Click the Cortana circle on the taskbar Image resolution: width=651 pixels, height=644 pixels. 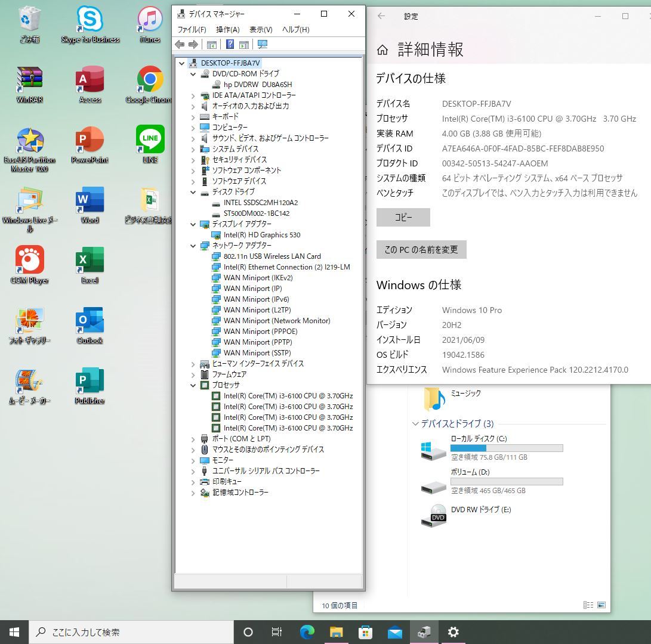pos(248,632)
